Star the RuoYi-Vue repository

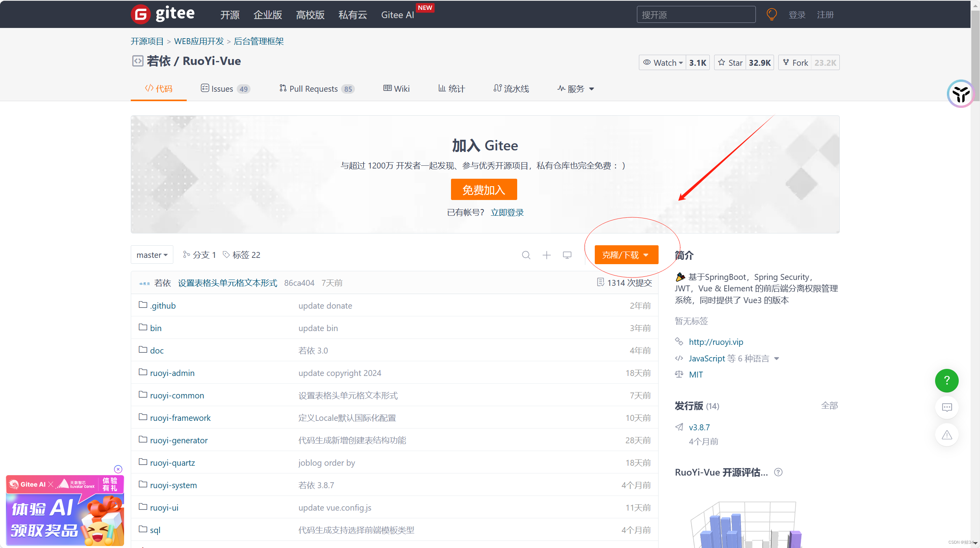click(730, 63)
